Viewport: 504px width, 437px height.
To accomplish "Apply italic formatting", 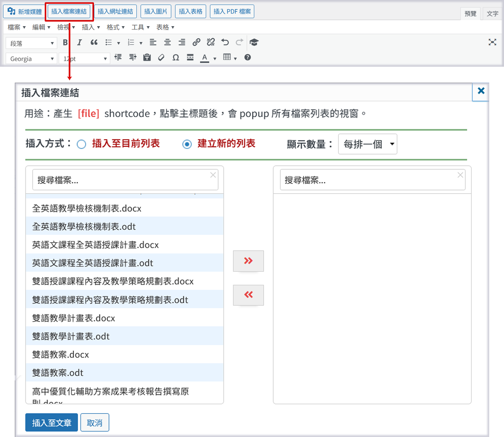I will click(79, 42).
